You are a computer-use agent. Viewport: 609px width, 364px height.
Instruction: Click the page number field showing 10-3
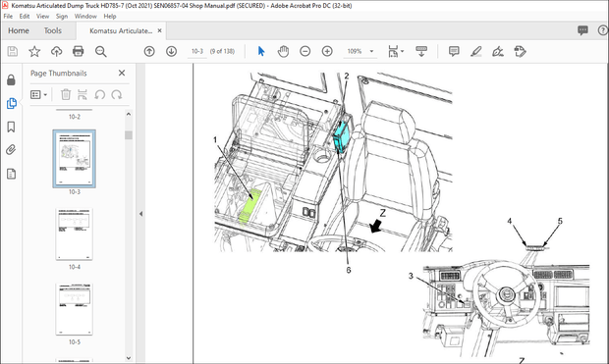pos(197,51)
